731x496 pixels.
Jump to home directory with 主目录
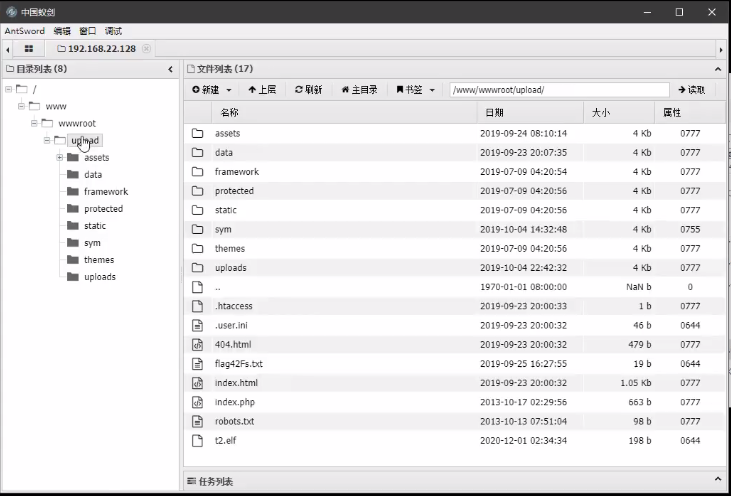point(359,89)
